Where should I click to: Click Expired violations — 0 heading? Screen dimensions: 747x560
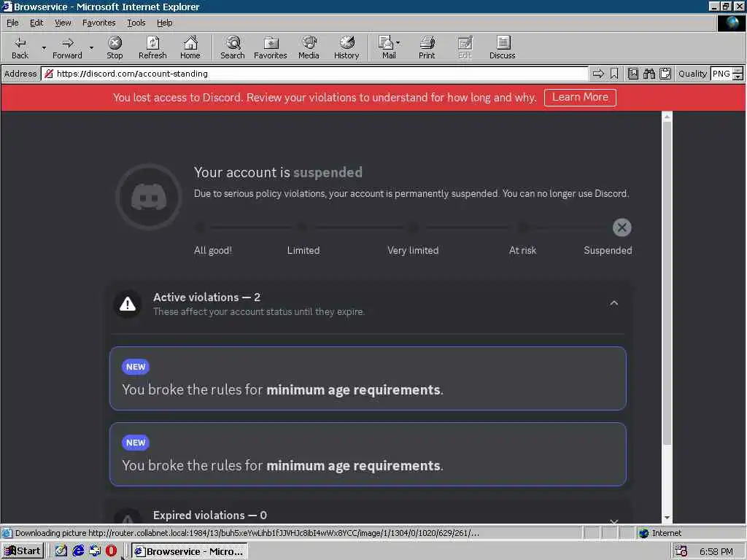pos(209,516)
